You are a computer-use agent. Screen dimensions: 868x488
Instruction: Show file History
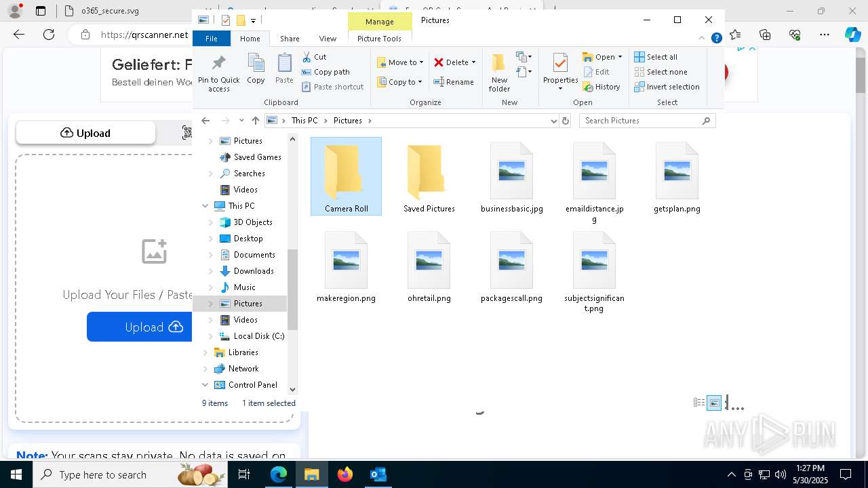click(601, 87)
